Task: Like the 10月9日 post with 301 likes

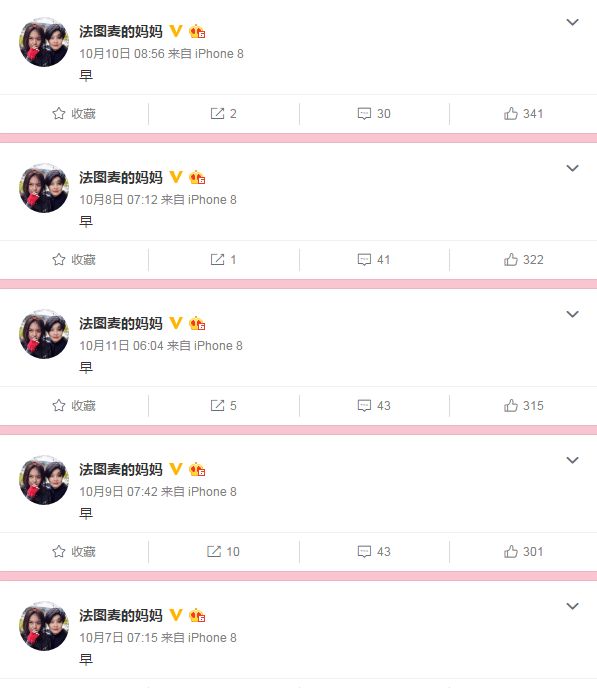Action: click(523, 552)
